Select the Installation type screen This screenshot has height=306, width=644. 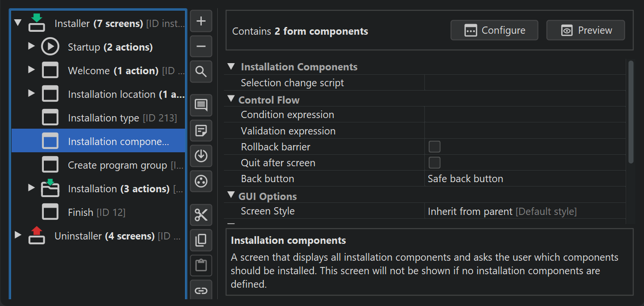coord(103,118)
